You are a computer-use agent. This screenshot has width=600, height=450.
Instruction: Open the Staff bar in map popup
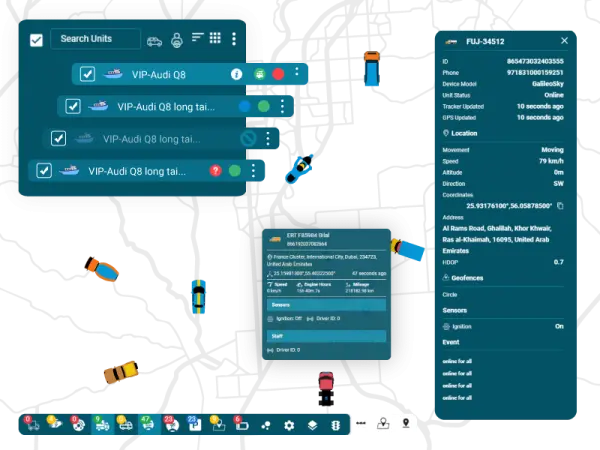(x=326, y=336)
